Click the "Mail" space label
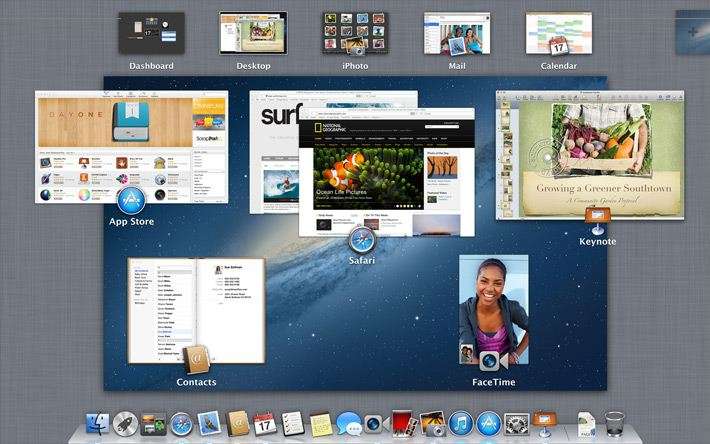Image resolution: width=710 pixels, height=444 pixels. click(x=457, y=66)
